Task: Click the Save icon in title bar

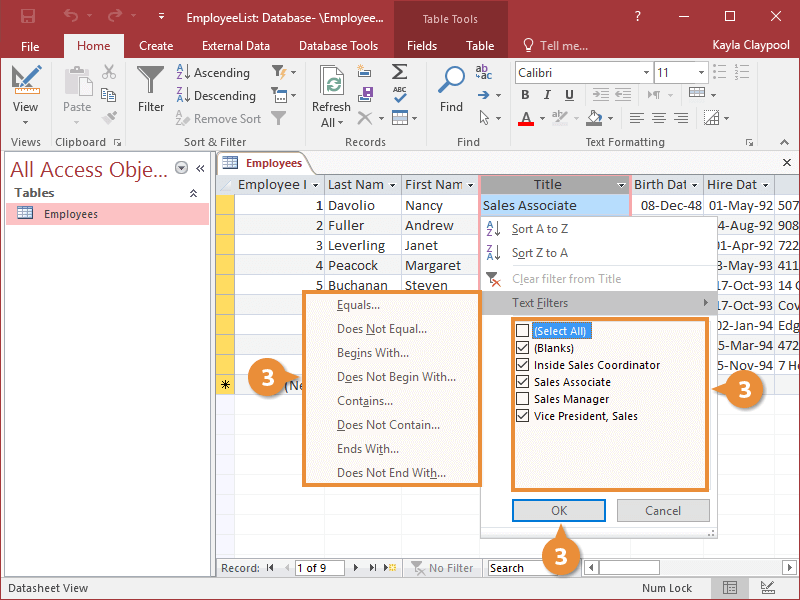Action: point(28,17)
